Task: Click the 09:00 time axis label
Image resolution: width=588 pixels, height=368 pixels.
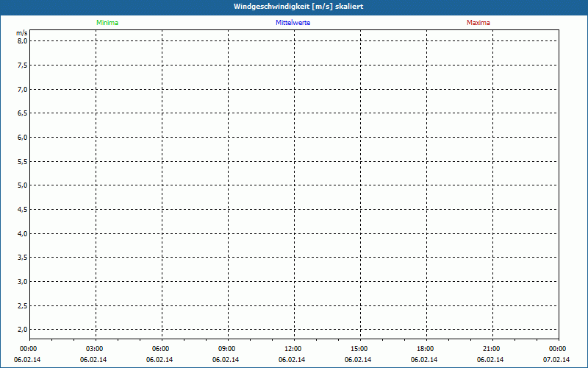Action: click(227, 349)
